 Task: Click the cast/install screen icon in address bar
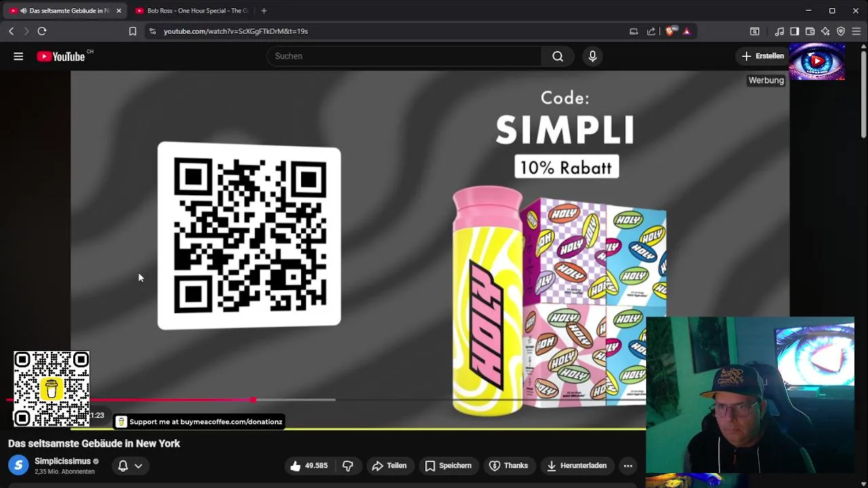(x=634, y=31)
